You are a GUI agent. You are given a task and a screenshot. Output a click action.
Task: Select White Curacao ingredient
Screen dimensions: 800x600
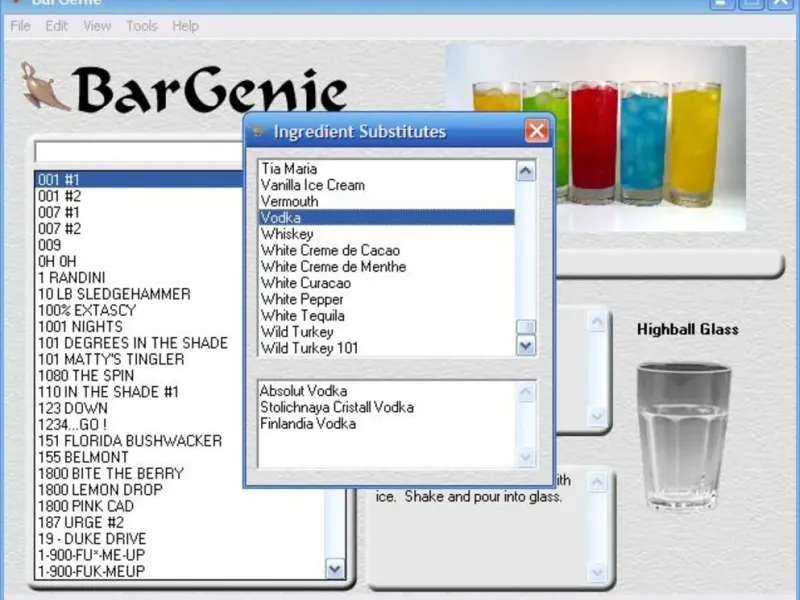coord(387,283)
